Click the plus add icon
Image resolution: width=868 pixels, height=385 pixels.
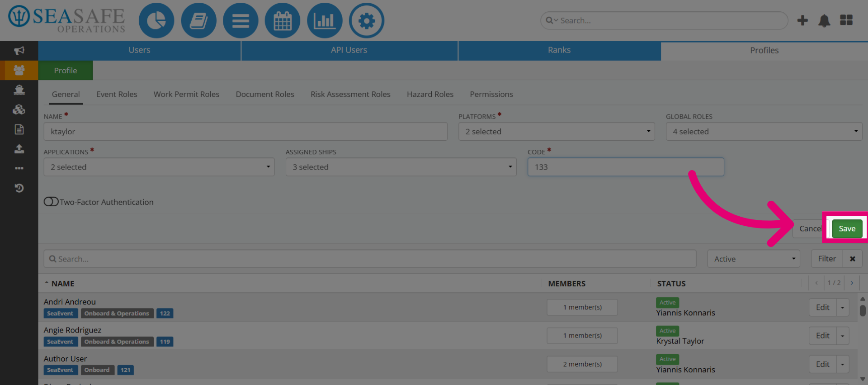pyautogui.click(x=802, y=20)
